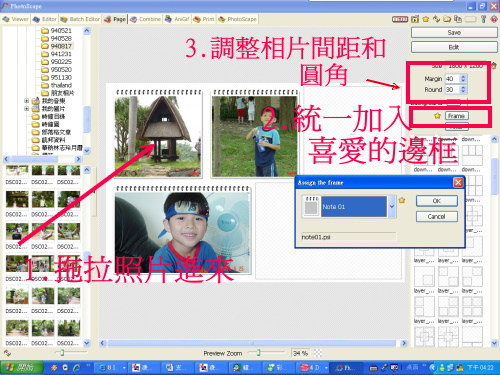This screenshot has height=375, width=500.
Task: Click the key-shaped options icon in top toolbar
Action: pyautogui.click(x=484, y=19)
